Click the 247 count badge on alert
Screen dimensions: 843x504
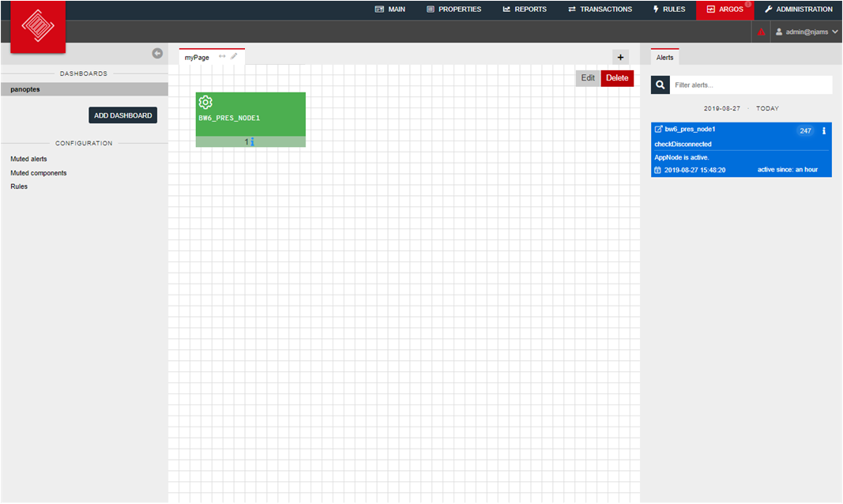[x=805, y=130]
